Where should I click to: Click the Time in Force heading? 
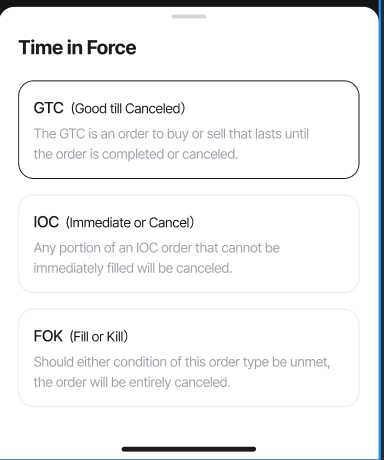pos(77,47)
